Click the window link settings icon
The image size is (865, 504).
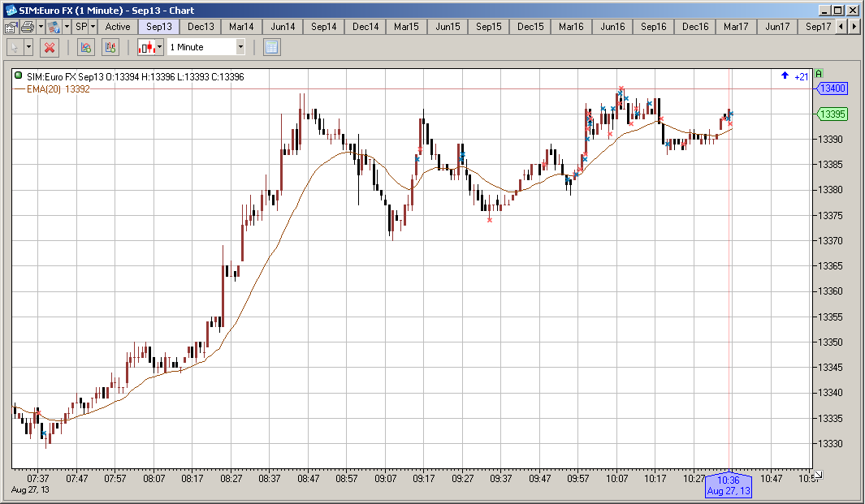coord(54,27)
